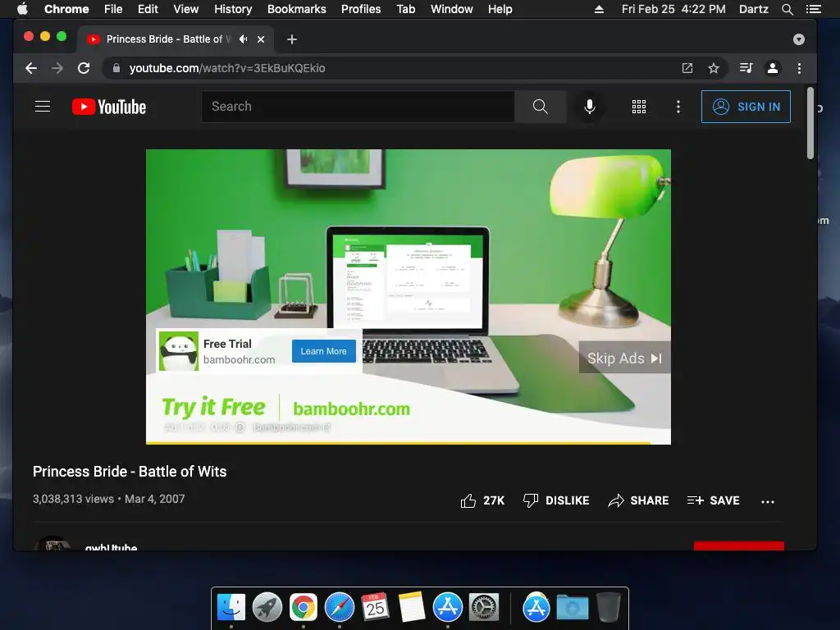
Task: Open the Edit menu
Action: tap(148, 9)
